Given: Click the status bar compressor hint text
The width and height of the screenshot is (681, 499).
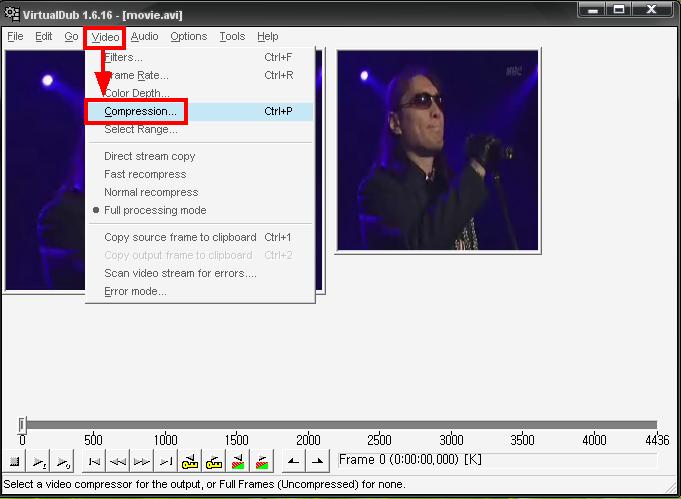Looking at the screenshot, I should click(x=205, y=484).
